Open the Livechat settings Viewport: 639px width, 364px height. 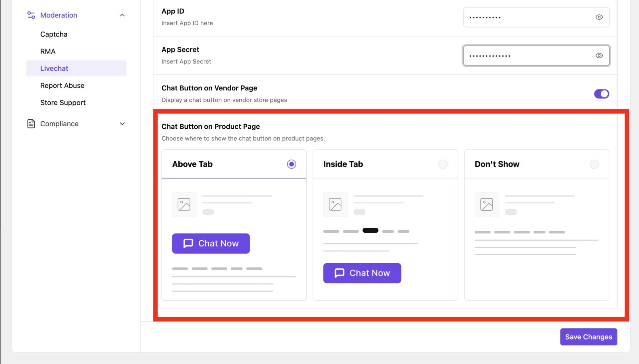pyautogui.click(x=76, y=68)
